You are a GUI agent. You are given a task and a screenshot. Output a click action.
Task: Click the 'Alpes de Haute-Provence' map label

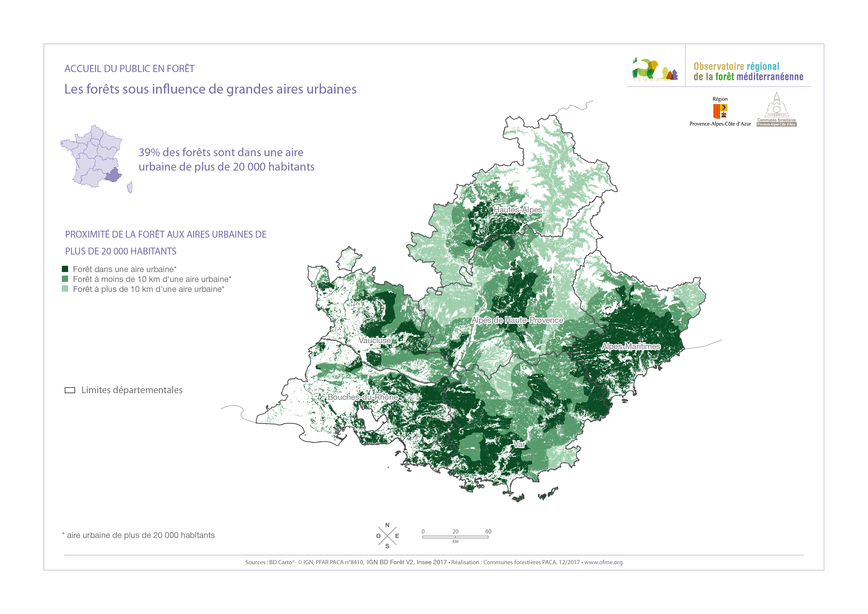pos(517,320)
